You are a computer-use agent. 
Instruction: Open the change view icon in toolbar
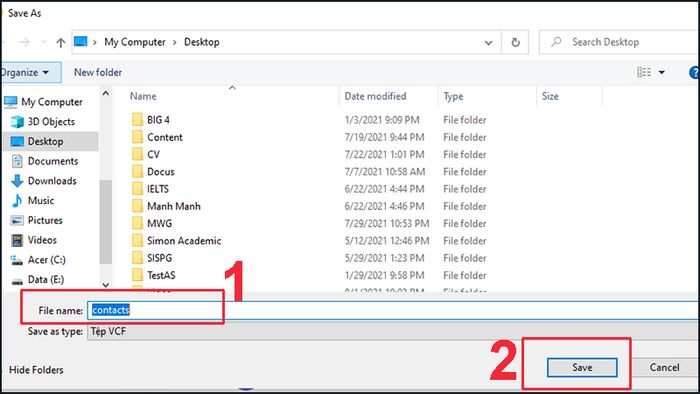644,72
